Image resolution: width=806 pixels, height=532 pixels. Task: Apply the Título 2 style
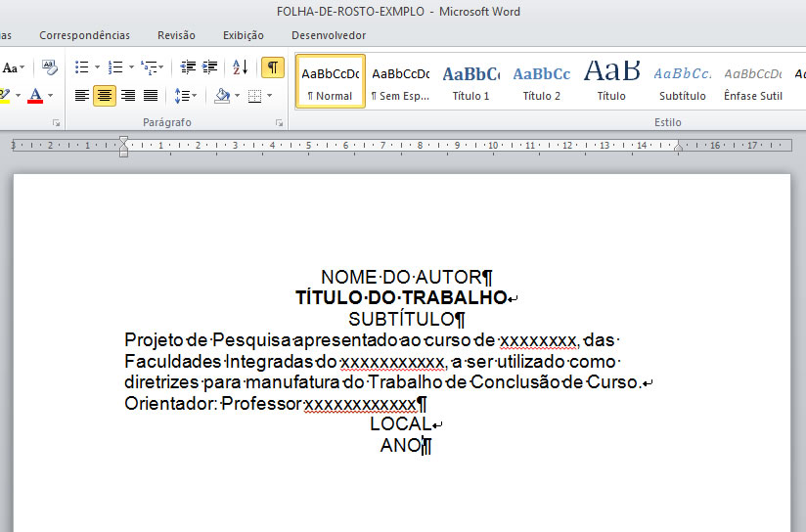541,81
